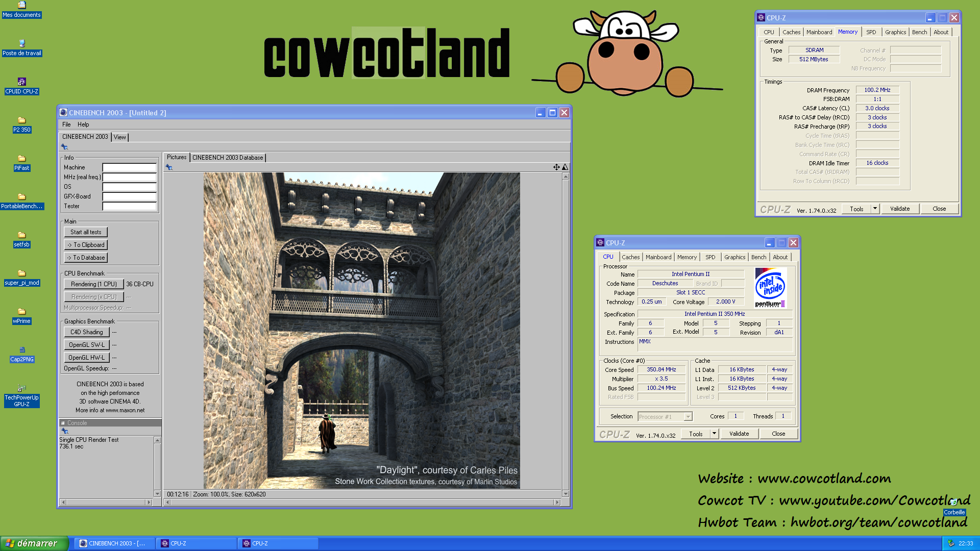The height and width of the screenshot is (551, 980).
Task: Open the Corbeille recycle bin icon
Action: (954, 507)
